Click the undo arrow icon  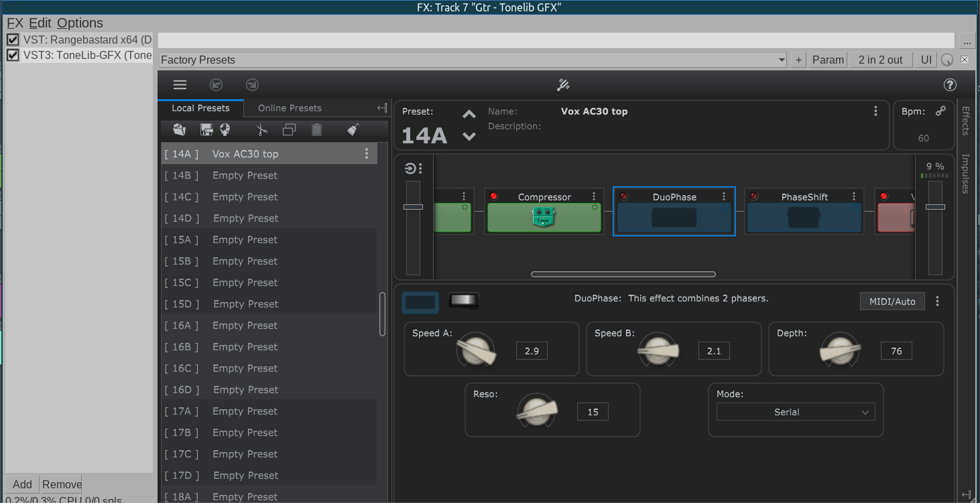tap(216, 85)
